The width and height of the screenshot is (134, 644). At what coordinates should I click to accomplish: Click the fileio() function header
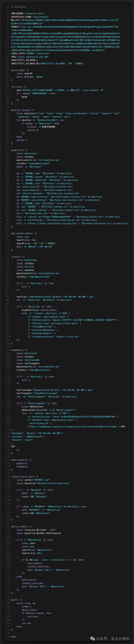[18, 256]
